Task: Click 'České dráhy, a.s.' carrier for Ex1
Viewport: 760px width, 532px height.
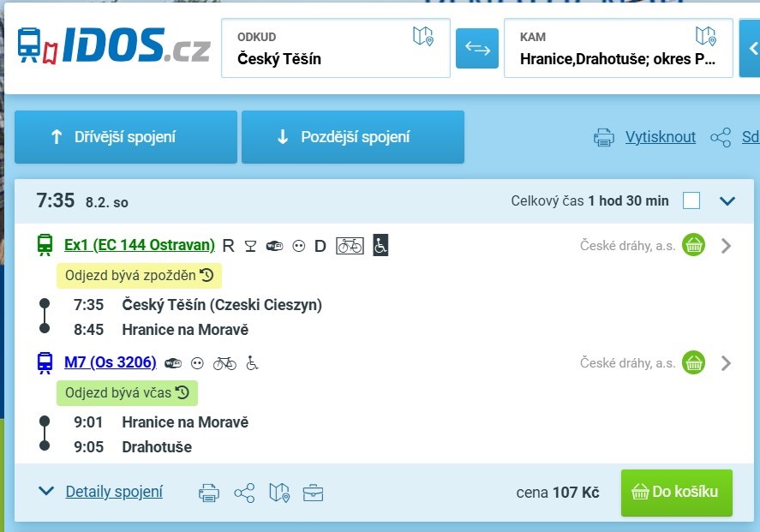Action: (x=628, y=246)
